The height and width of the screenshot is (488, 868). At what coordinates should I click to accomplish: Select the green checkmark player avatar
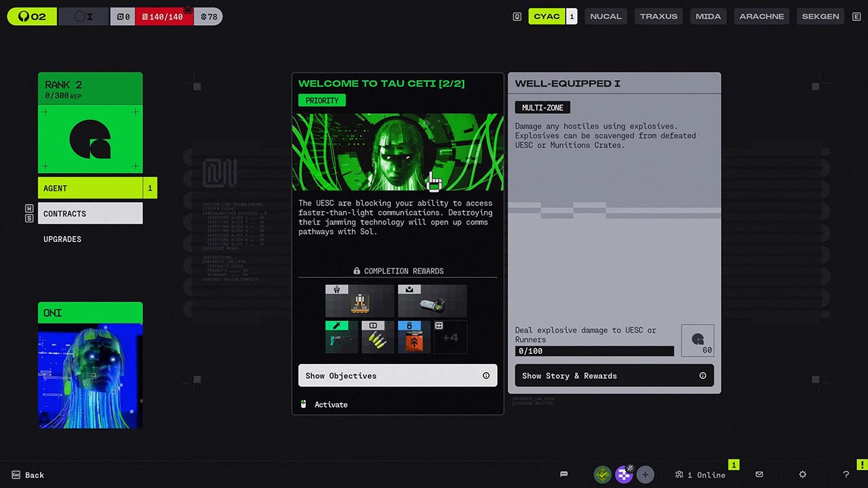pyautogui.click(x=602, y=474)
